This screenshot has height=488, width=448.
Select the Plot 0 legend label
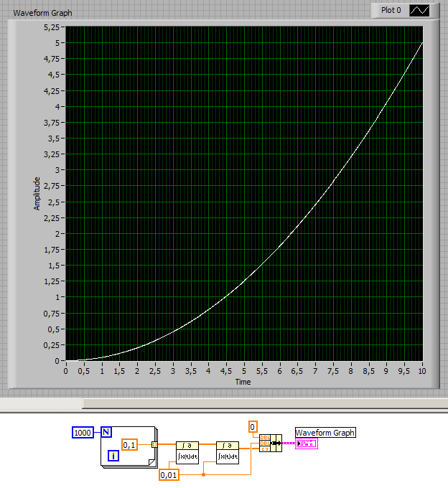(391, 10)
